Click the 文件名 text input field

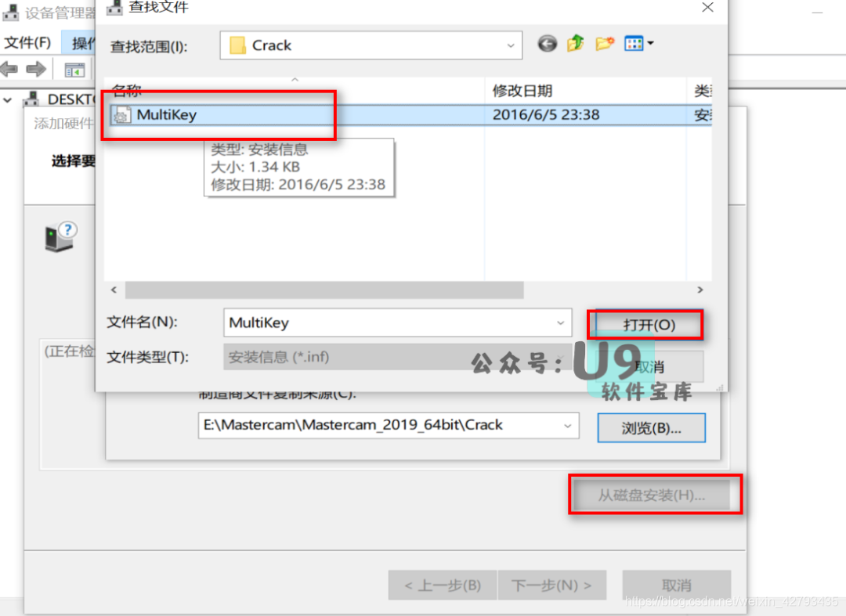coord(388,322)
